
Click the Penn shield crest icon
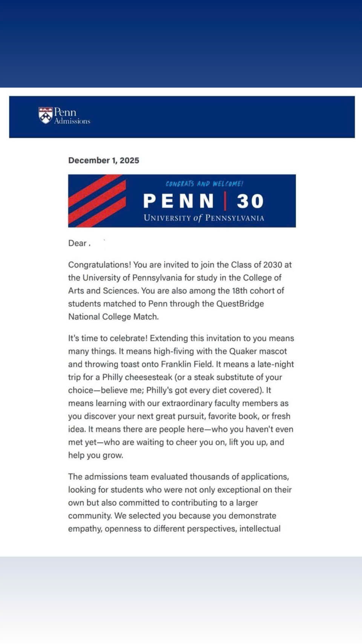(46, 115)
